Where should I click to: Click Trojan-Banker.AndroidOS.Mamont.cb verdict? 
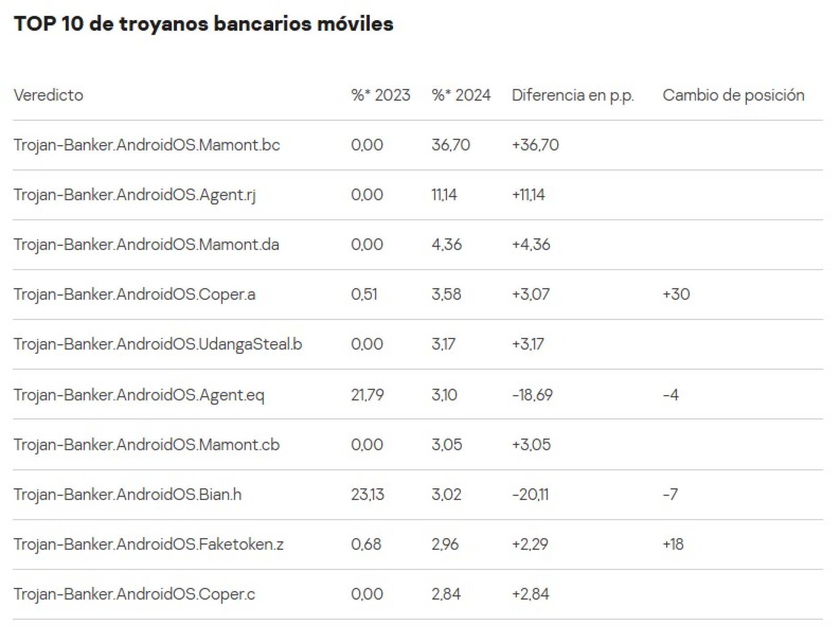coord(146,445)
